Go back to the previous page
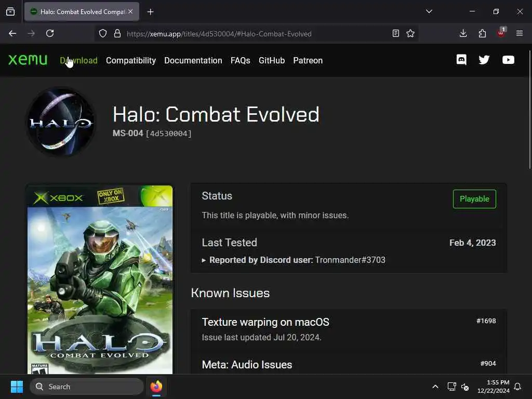This screenshot has height=399, width=532. point(12,33)
